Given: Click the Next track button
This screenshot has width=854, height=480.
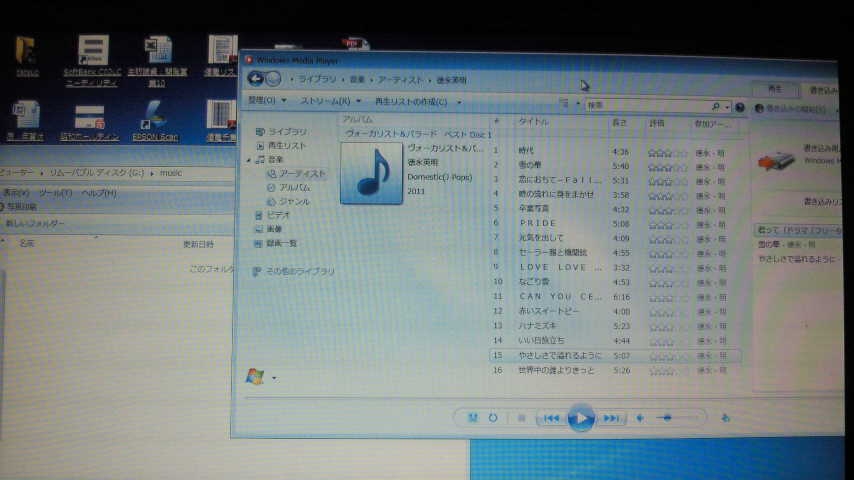Looking at the screenshot, I should tap(611, 418).
